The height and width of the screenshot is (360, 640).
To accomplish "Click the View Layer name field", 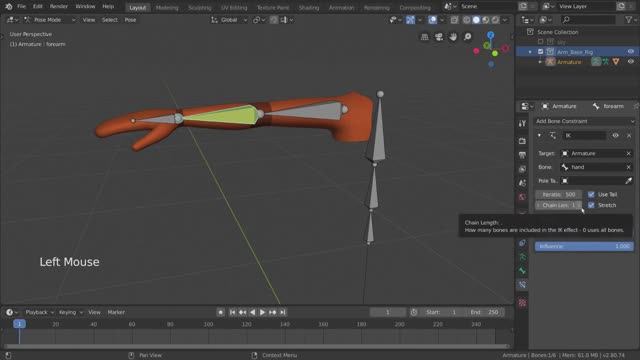I will pyautogui.click(x=586, y=7).
